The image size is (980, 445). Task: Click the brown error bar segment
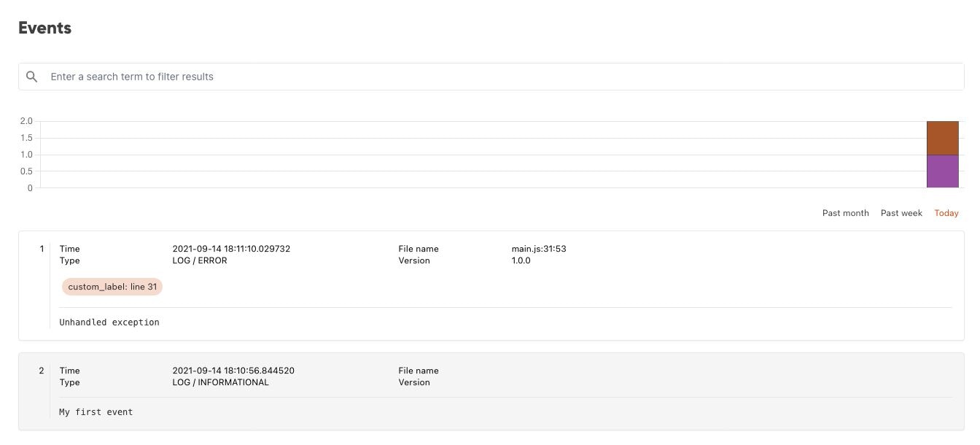[942, 138]
